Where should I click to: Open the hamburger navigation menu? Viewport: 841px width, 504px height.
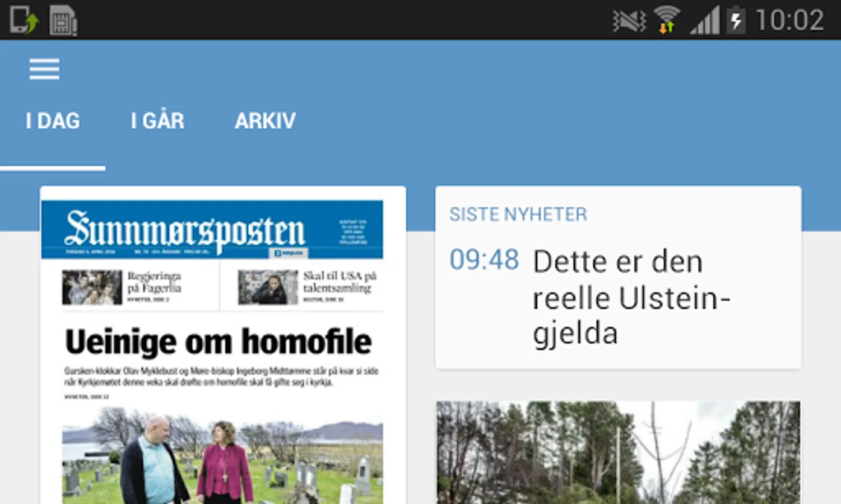(x=44, y=69)
